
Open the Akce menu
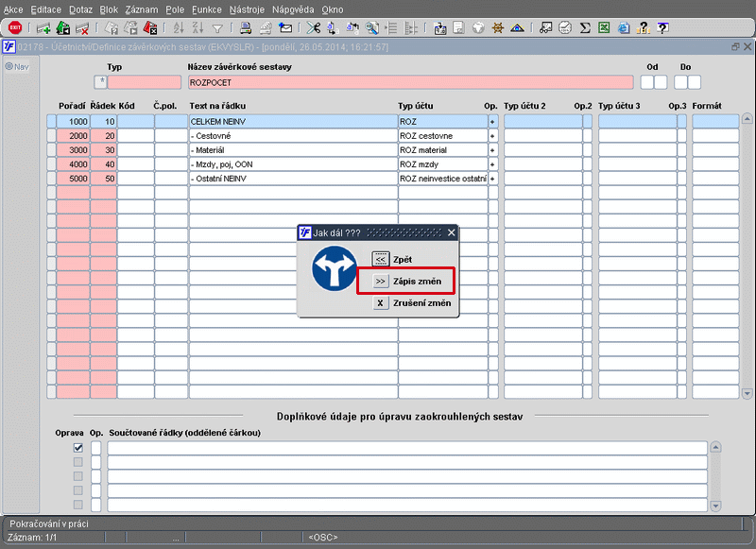click(x=13, y=9)
